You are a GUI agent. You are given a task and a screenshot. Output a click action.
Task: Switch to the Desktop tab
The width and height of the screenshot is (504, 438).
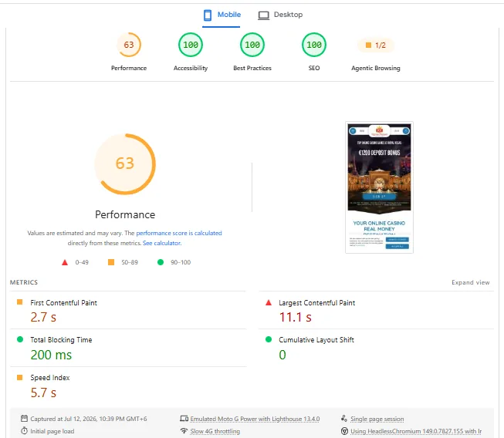[280, 15]
